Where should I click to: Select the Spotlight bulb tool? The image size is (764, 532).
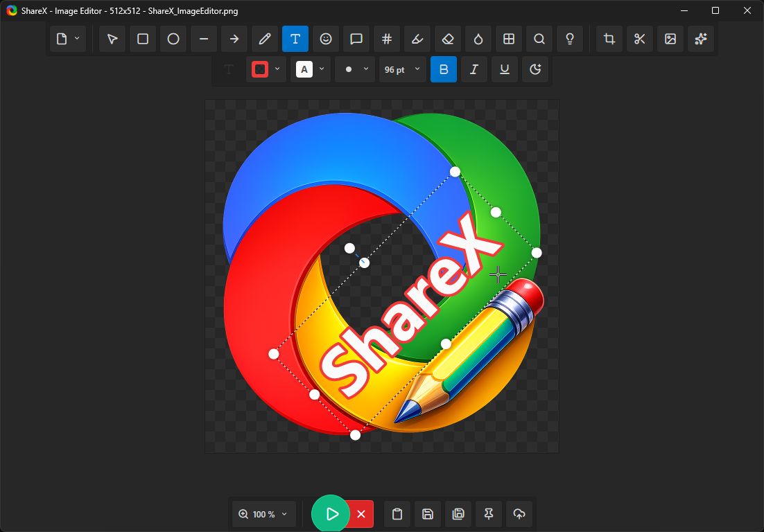coord(570,39)
